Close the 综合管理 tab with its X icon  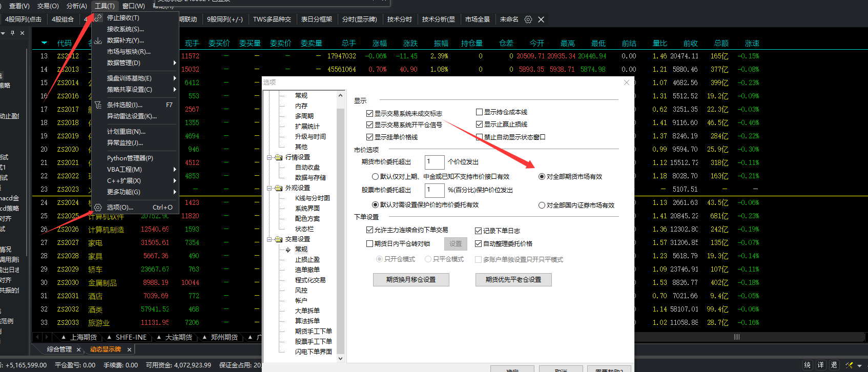78,349
